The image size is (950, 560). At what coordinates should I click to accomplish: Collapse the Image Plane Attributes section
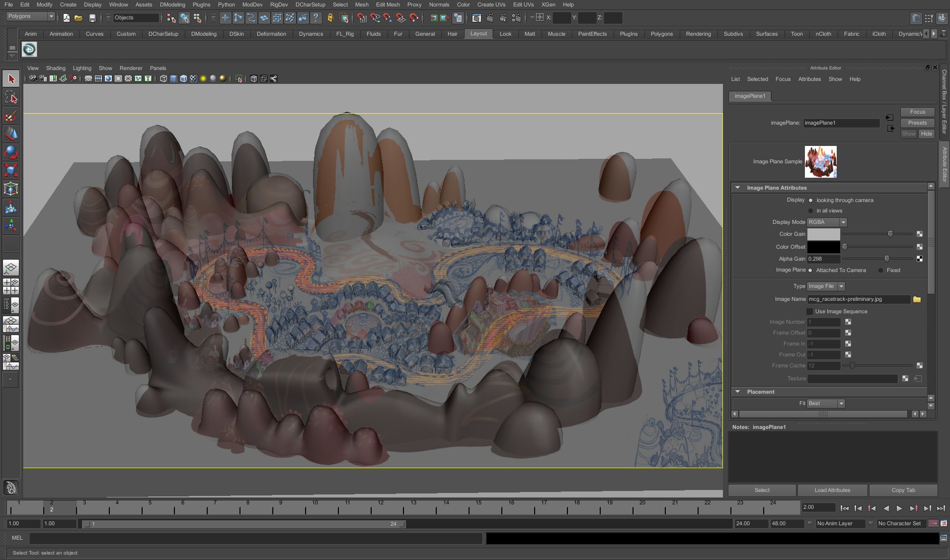click(738, 188)
